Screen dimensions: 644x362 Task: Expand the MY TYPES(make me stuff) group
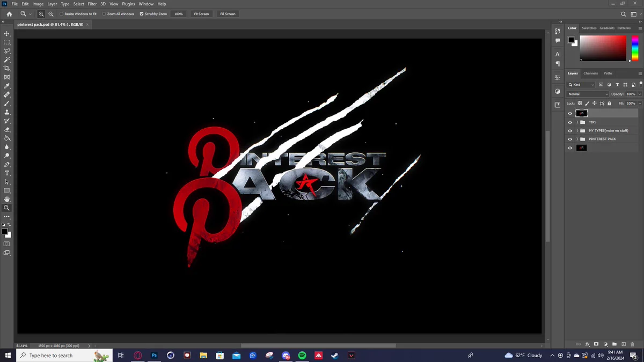tap(577, 131)
